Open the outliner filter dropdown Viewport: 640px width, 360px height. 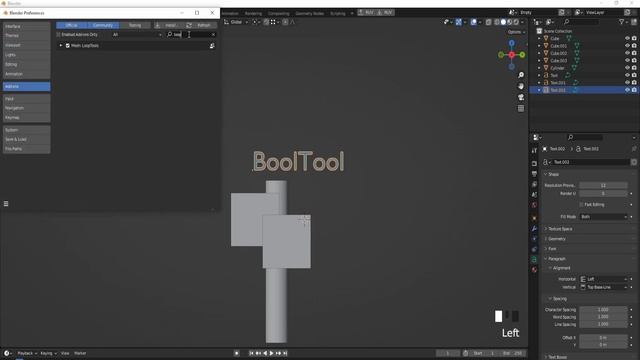pyautogui.click(x=624, y=22)
